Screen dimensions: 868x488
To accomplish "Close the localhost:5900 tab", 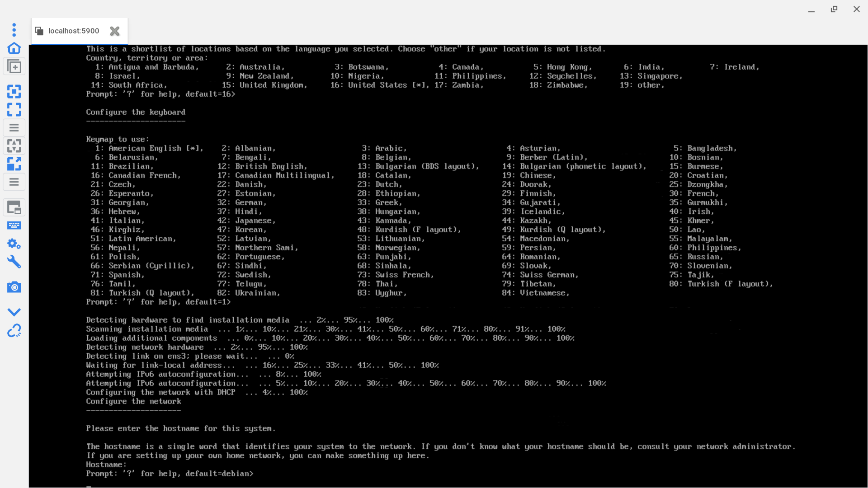I will 115,31.
